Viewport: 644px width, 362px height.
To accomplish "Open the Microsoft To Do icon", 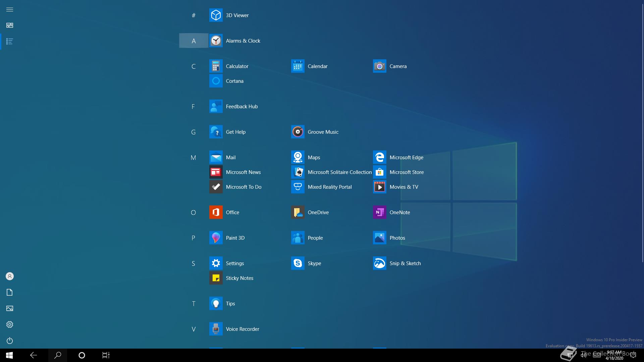I will [x=216, y=187].
